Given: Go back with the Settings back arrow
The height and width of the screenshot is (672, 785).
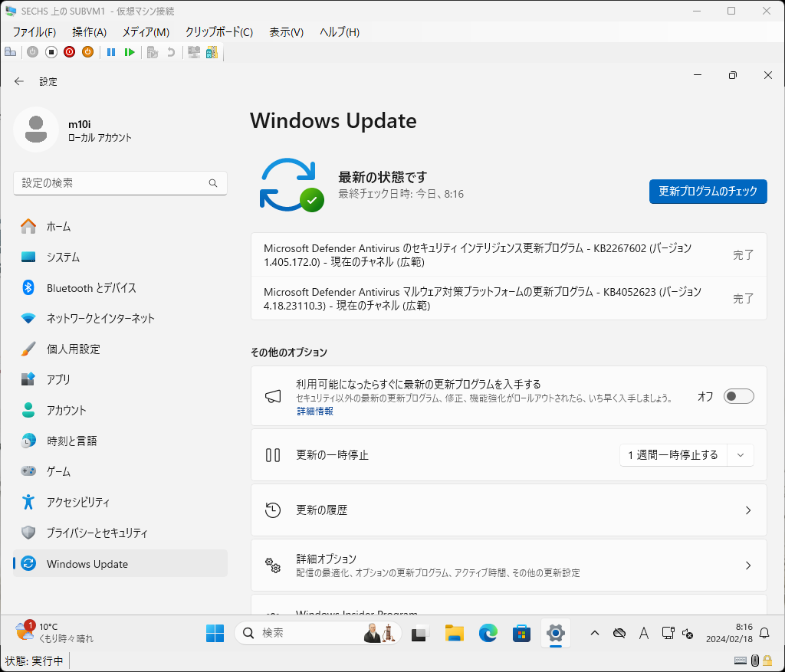Looking at the screenshot, I should click(x=19, y=81).
